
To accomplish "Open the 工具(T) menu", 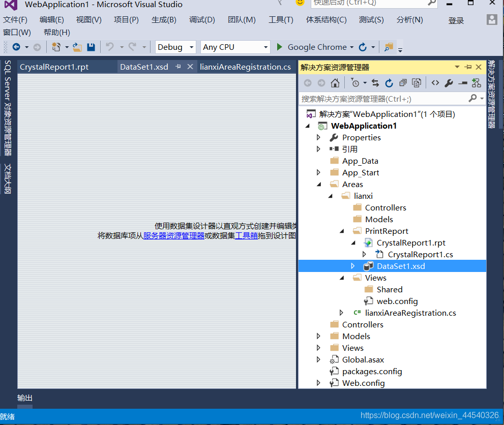I will coord(281,20).
